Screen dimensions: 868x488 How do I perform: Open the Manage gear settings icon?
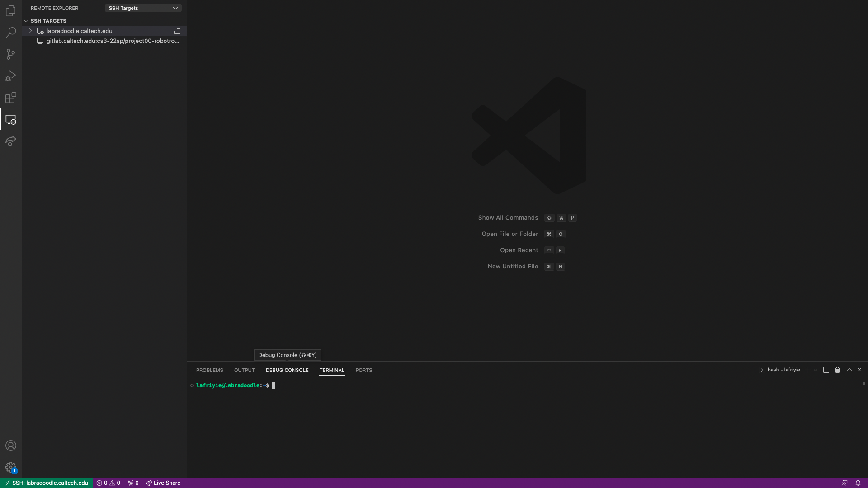click(11, 467)
